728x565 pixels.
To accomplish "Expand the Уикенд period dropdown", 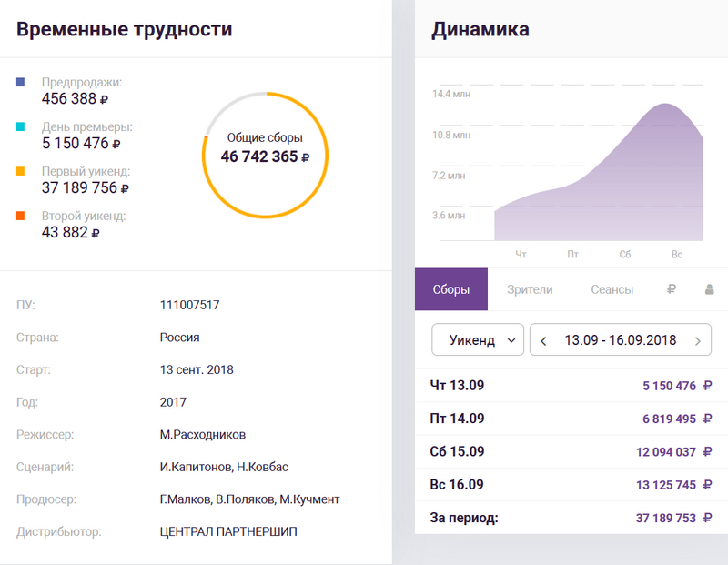I will point(478,341).
